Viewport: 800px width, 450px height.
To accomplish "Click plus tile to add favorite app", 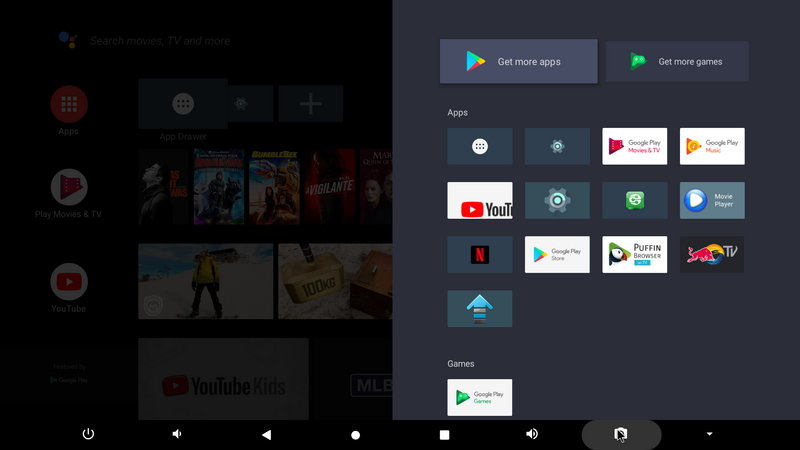I will [311, 104].
